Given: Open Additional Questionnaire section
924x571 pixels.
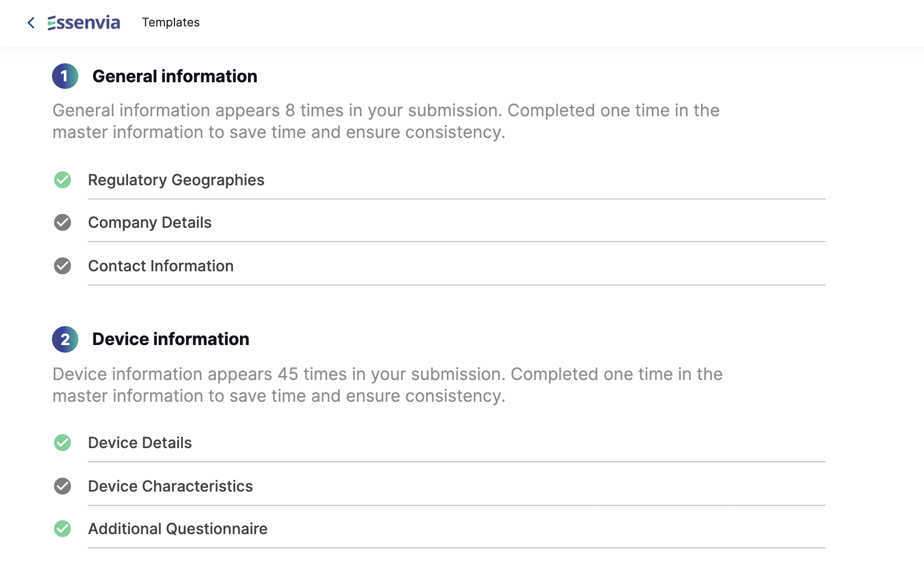Looking at the screenshot, I should [456, 529].
